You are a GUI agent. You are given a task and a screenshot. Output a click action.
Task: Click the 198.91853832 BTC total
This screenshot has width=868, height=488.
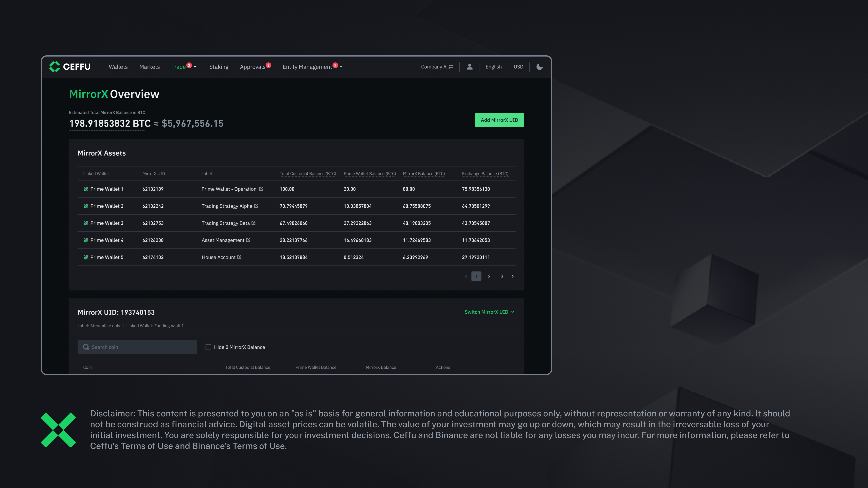110,123
